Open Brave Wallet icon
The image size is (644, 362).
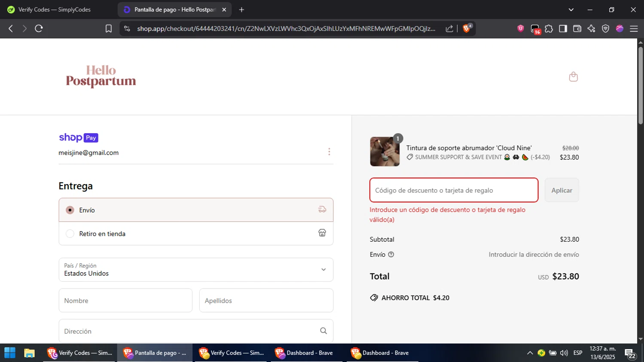577,29
